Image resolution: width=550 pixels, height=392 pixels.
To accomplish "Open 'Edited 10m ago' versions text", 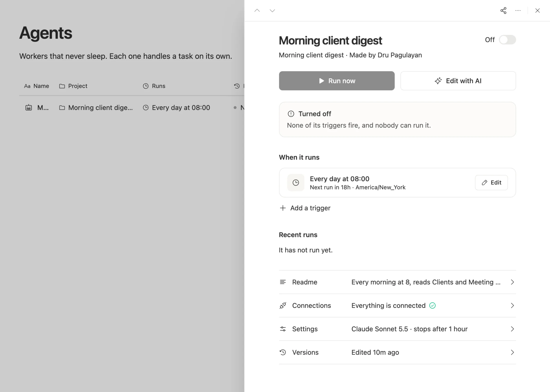I will click(x=375, y=352).
